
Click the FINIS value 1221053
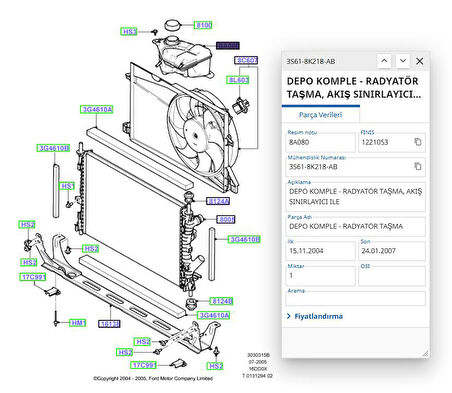[375, 142]
